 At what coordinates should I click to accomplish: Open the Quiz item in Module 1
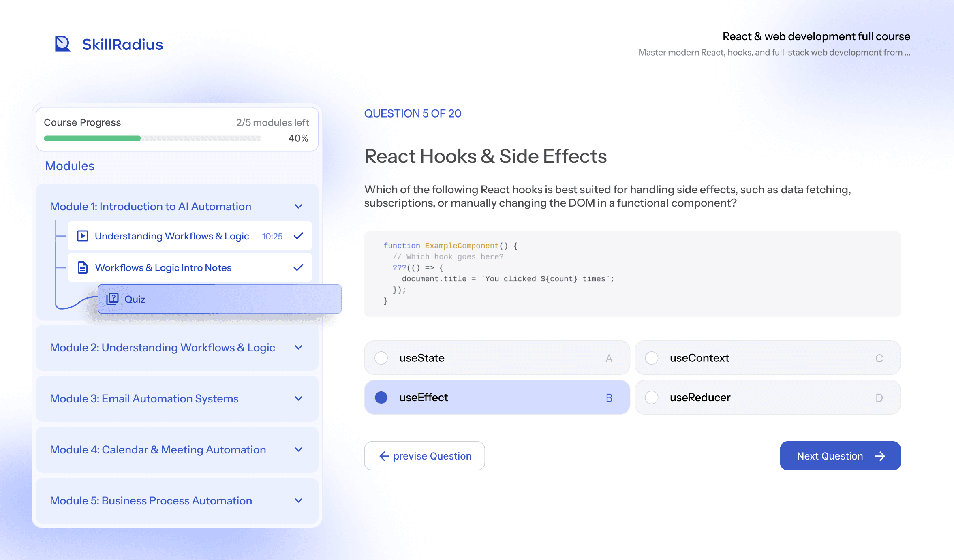(220, 299)
